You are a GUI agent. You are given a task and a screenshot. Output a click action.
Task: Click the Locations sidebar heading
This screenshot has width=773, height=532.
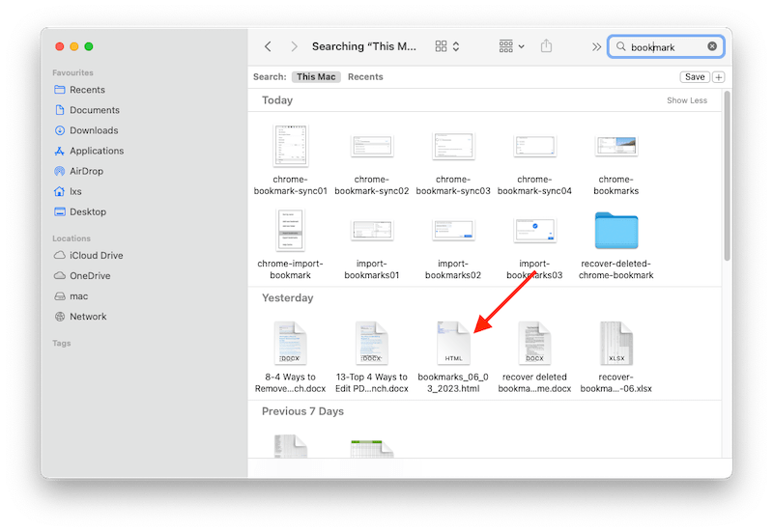pyautogui.click(x=72, y=238)
